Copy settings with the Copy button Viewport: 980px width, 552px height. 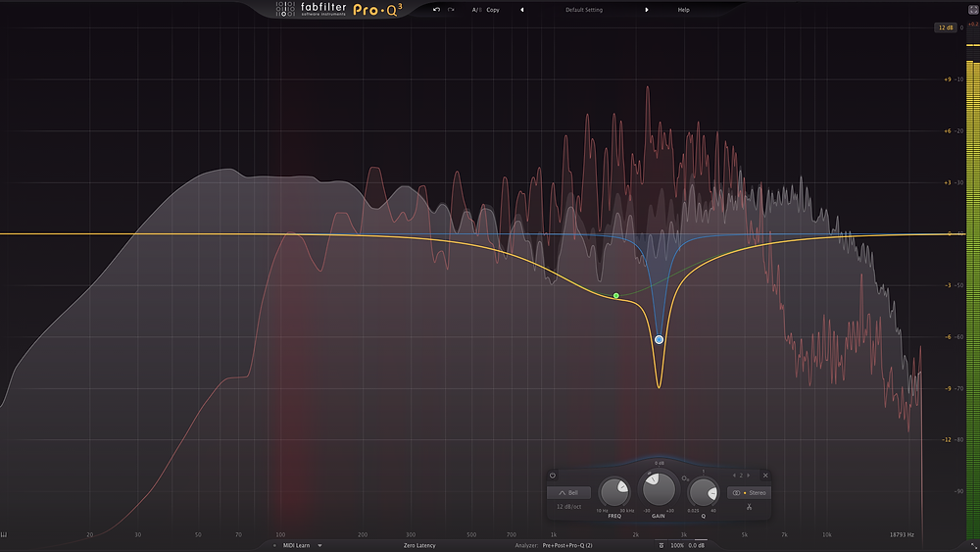click(493, 10)
